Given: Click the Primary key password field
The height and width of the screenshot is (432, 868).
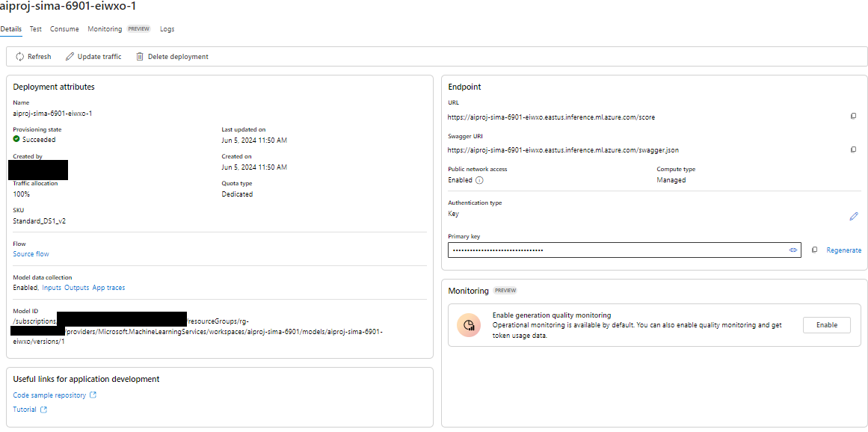Looking at the screenshot, I should tap(624, 250).
